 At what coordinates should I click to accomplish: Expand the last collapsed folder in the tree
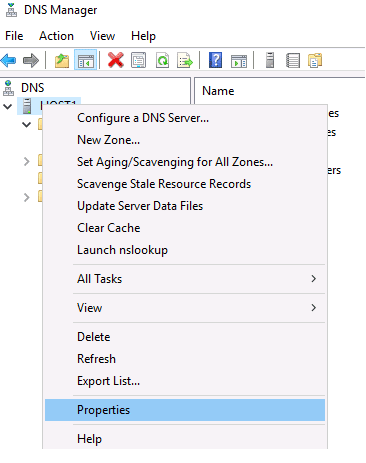(x=27, y=197)
